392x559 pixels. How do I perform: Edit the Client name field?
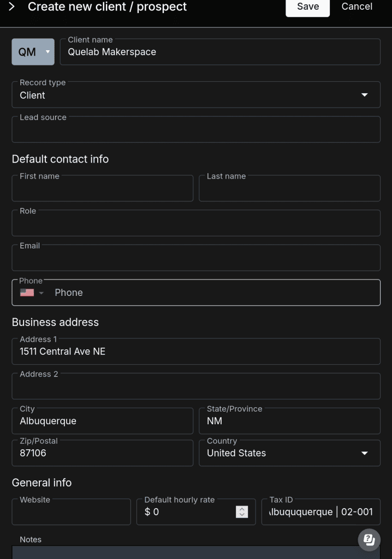[220, 52]
